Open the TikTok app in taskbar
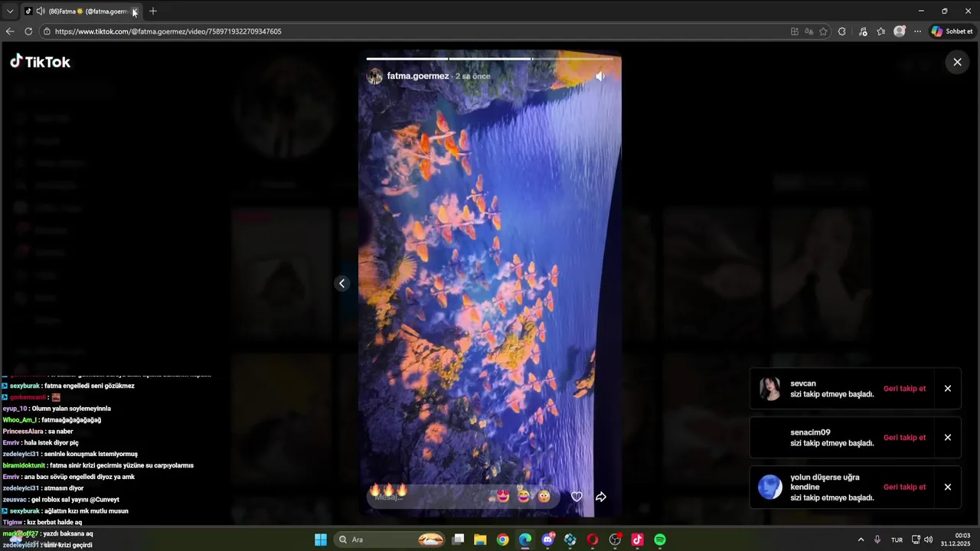The height and width of the screenshot is (551, 980). pyautogui.click(x=637, y=540)
